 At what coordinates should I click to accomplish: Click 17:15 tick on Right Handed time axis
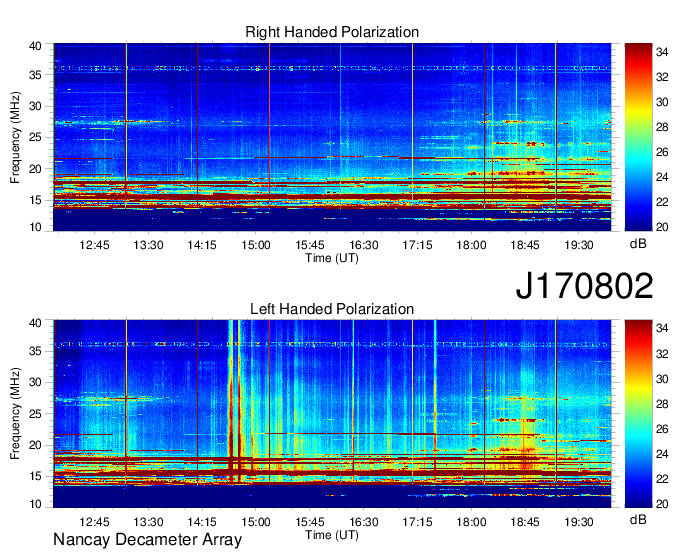pyautogui.click(x=418, y=245)
